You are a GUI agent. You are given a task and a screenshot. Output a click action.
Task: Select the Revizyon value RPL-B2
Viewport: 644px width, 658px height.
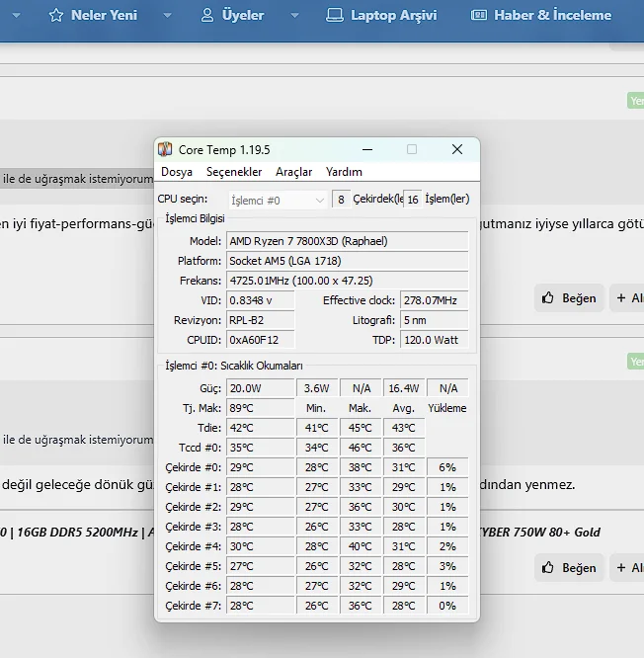pyautogui.click(x=261, y=320)
